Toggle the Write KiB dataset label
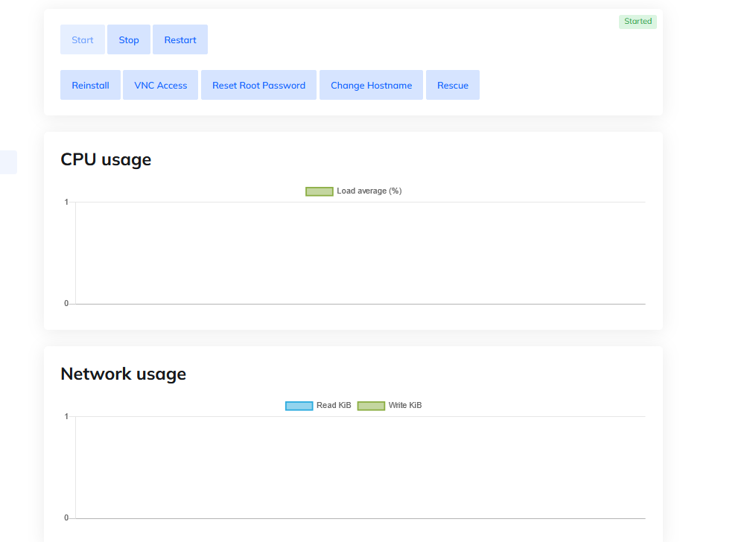Screen dimensions: 756x542 click(x=405, y=406)
